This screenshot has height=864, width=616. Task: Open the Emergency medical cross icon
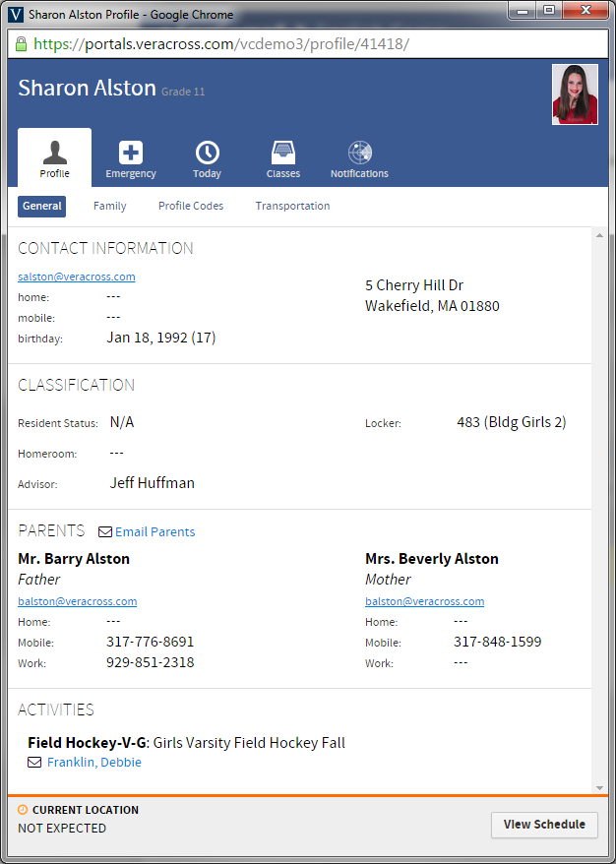131,154
